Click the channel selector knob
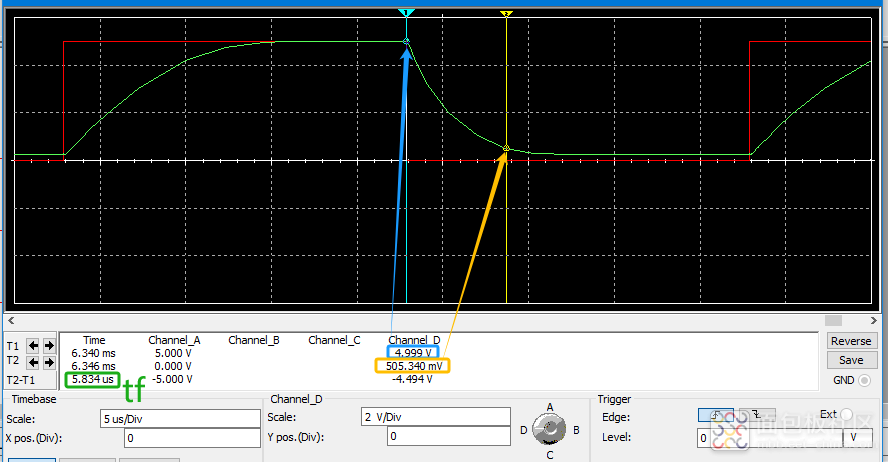Image resolution: width=888 pixels, height=462 pixels. (549, 430)
